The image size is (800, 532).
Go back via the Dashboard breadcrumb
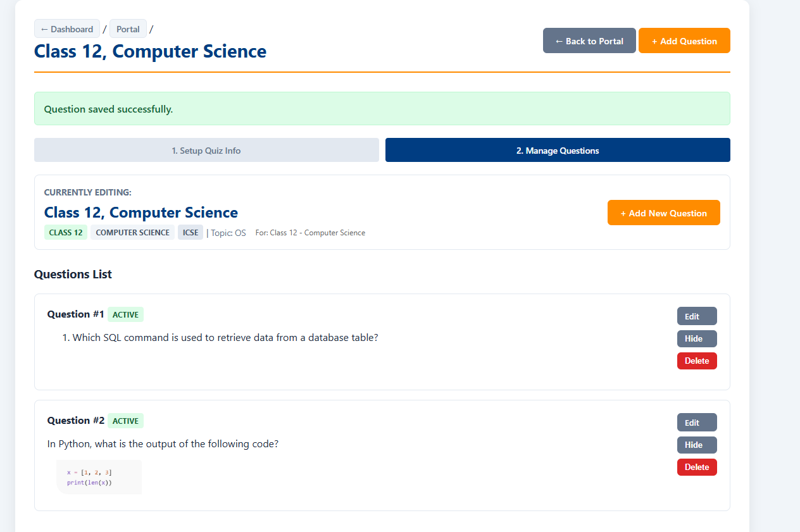pos(67,29)
